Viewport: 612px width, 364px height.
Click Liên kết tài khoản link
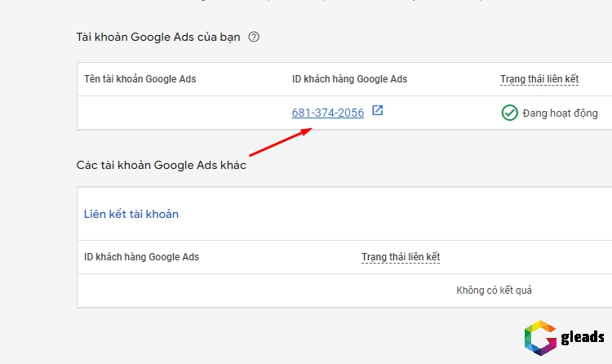pyautogui.click(x=131, y=214)
